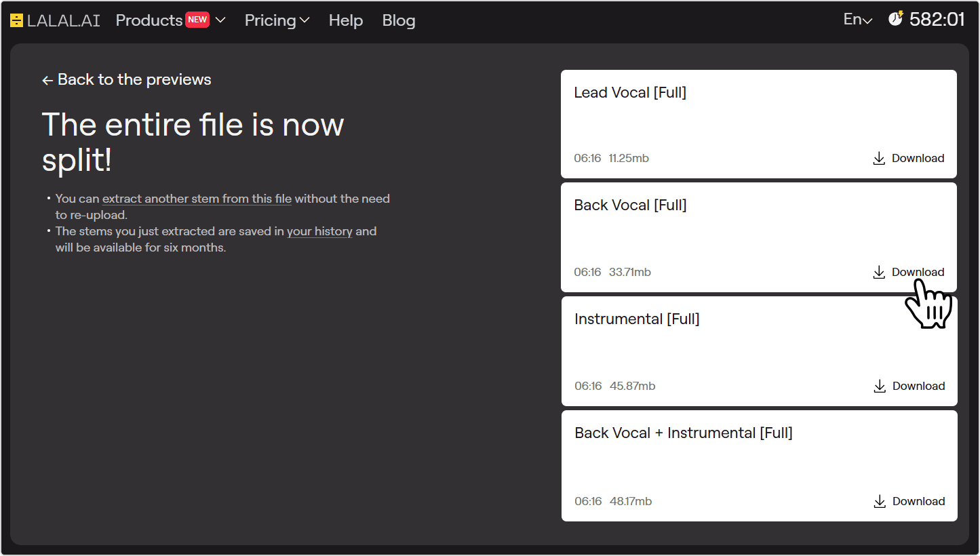Download the Back Vocal + Instrumental stem
980x556 pixels.
[909, 501]
